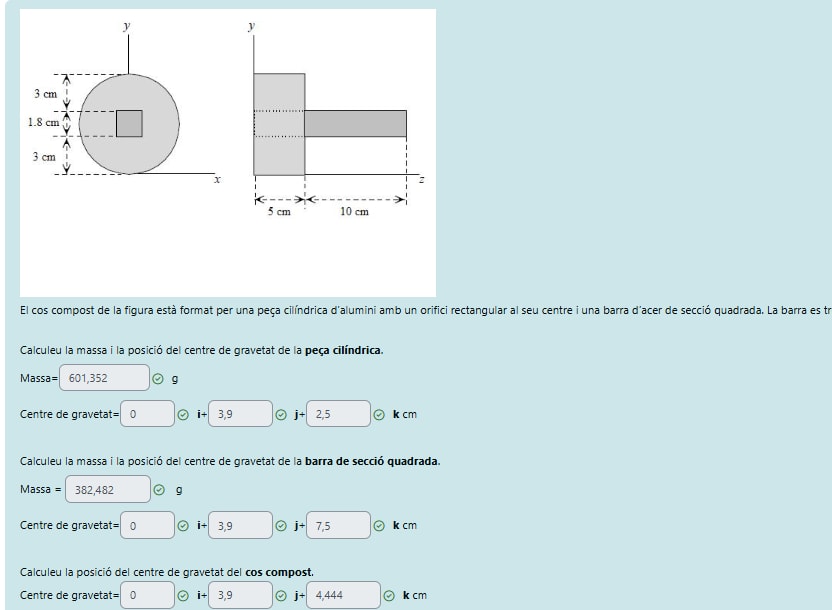Focus the cylinder's i-component field with 0
Screen dimensions: 832x610
coord(147,414)
